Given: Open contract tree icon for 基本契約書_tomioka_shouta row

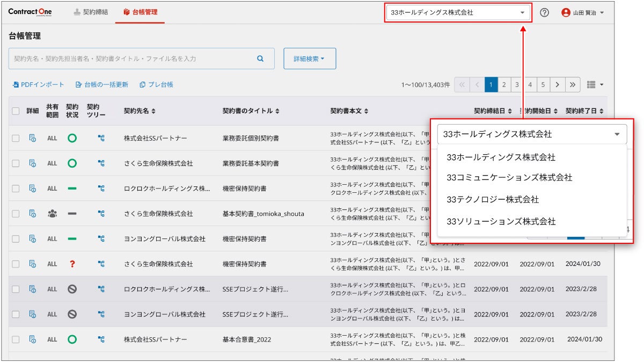Looking at the screenshot, I should pos(101,214).
